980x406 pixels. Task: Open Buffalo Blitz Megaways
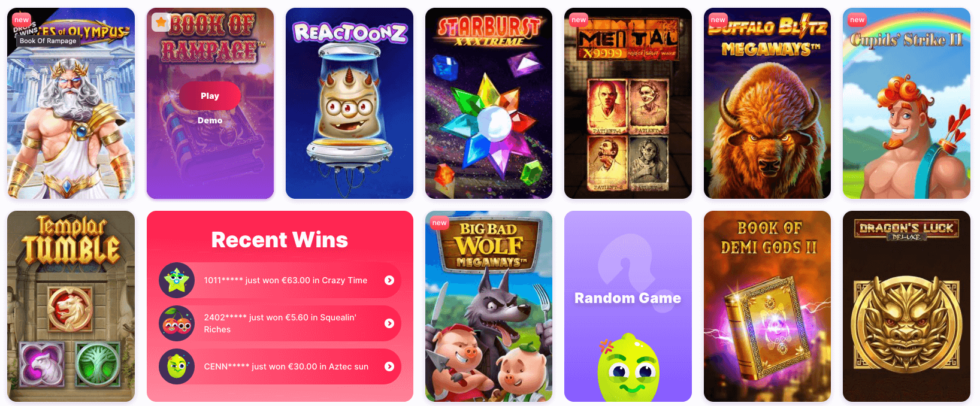pyautogui.click(x=767, y=103)
